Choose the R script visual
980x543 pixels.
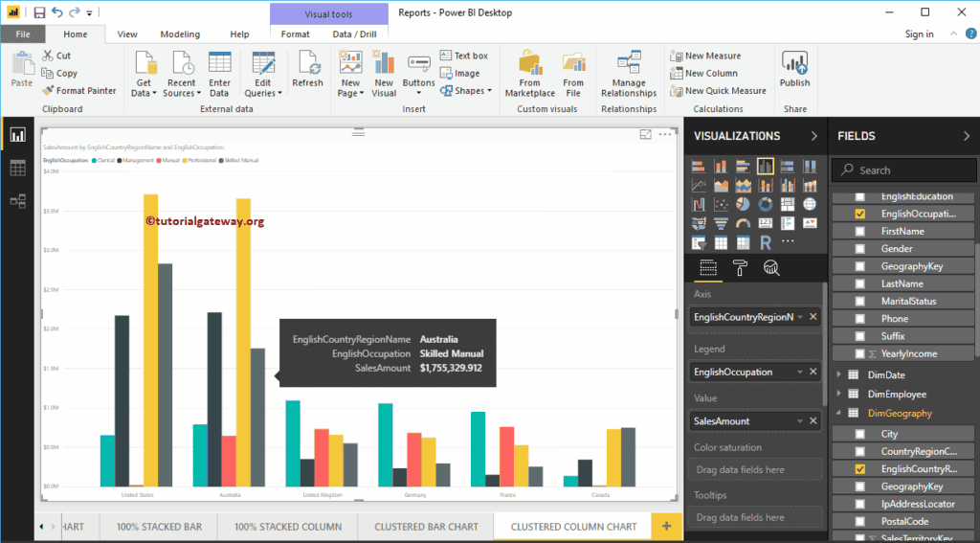point(765,242)
